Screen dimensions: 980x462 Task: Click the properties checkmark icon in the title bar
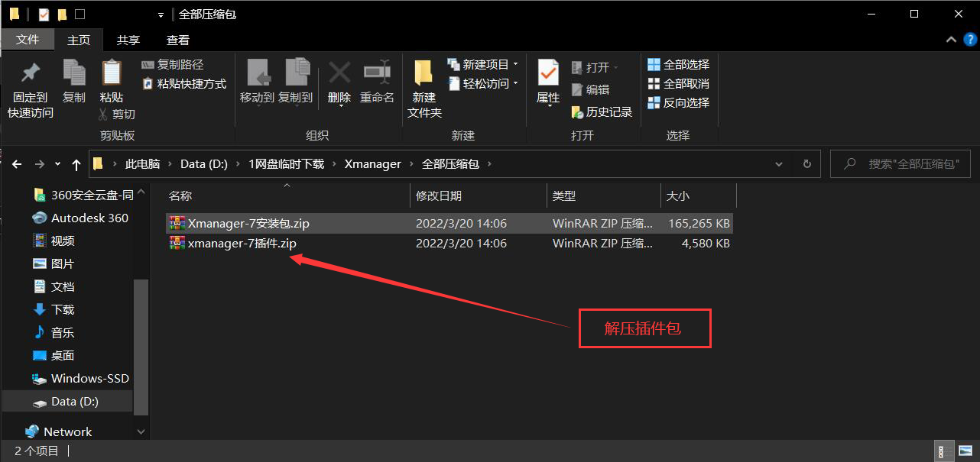43,15
